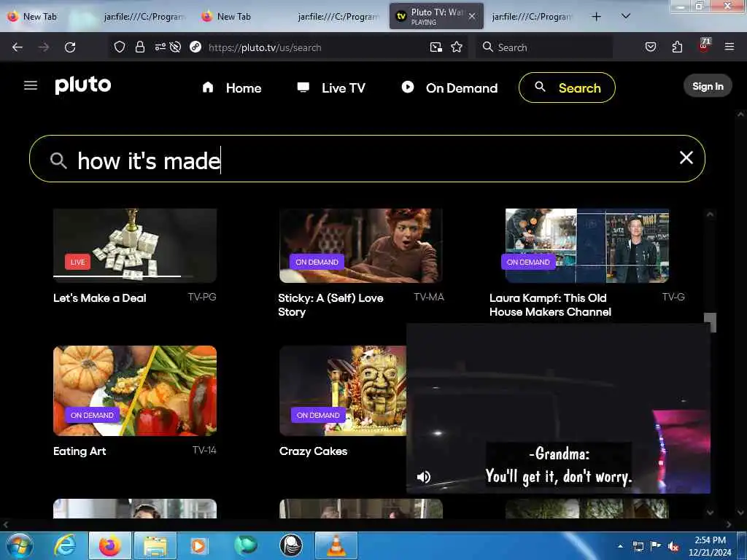Viewport: 747px width, 560px height.
Task: Switch to the first New Tab
Action: click(x=34, y=17)
